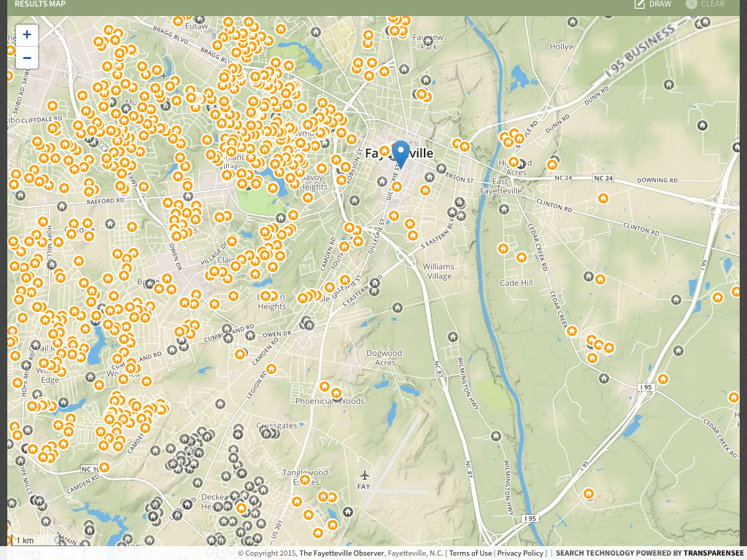Select orange marker next to the NC 10 label
The width and height of the screenshot is (747, 560).
tap(104, 467)
